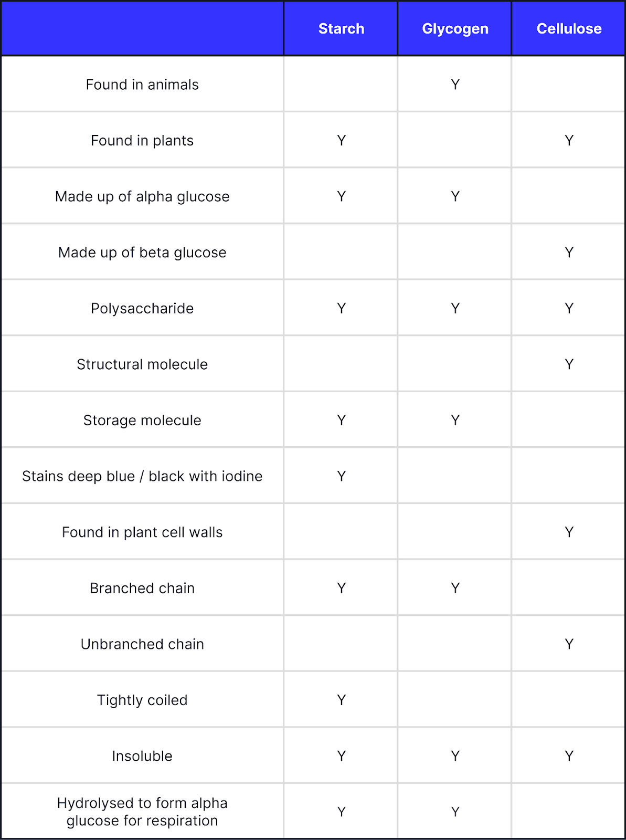
Task: Click 'Made up of beta glucose' label
Action: click(142, 253)
